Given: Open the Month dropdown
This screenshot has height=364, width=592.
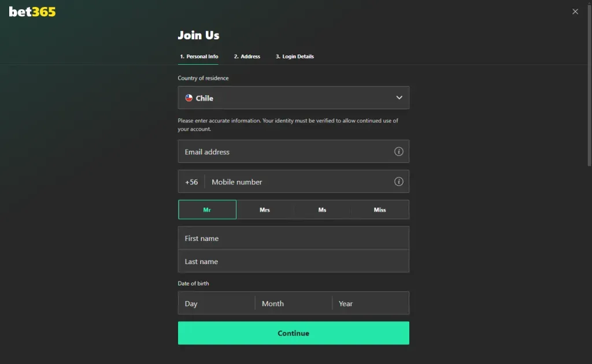Looking at the screenshot, I should (293, 303).
